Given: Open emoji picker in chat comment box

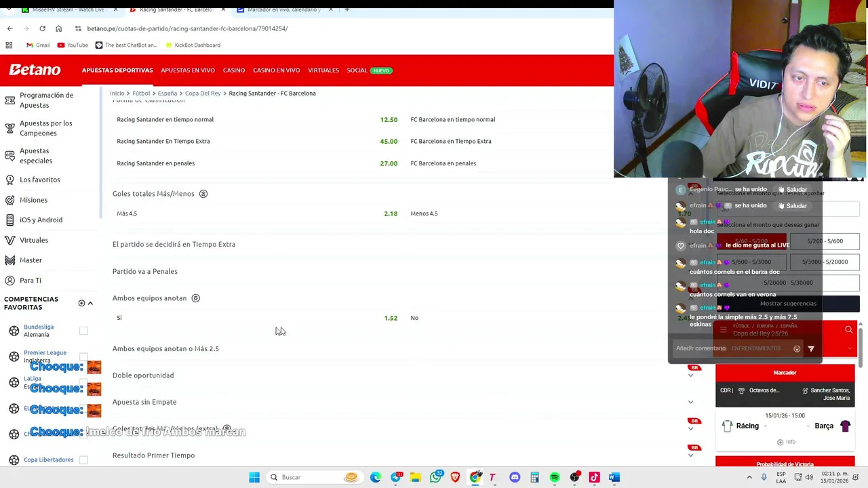Looking at the screenshot, I should [x=797, y=348].
